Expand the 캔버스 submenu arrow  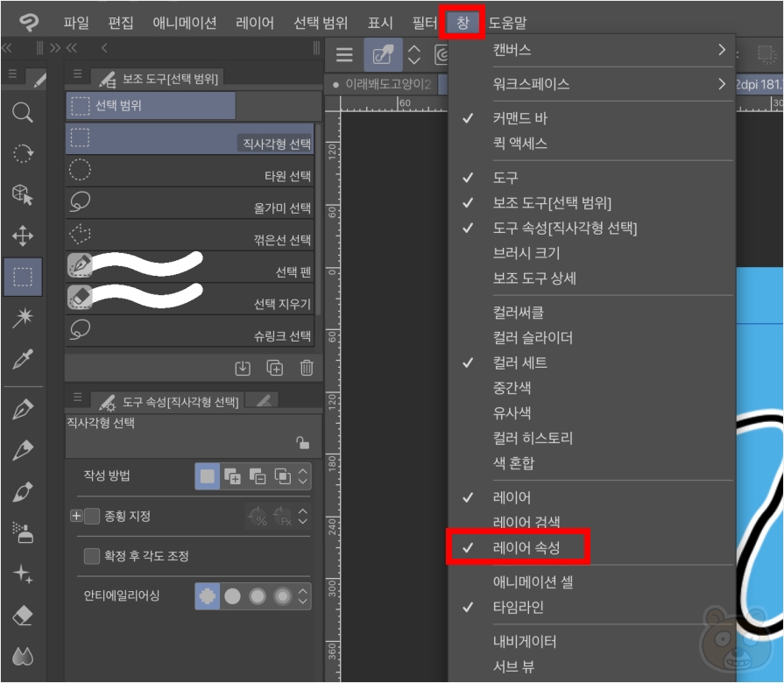pos(722,49)
